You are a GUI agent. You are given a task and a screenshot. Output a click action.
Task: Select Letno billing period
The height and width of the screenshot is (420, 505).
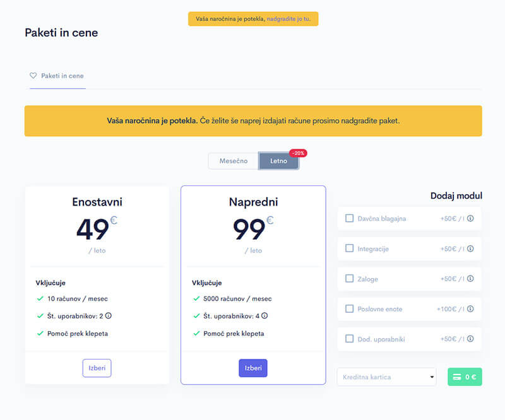coord(278,161)
